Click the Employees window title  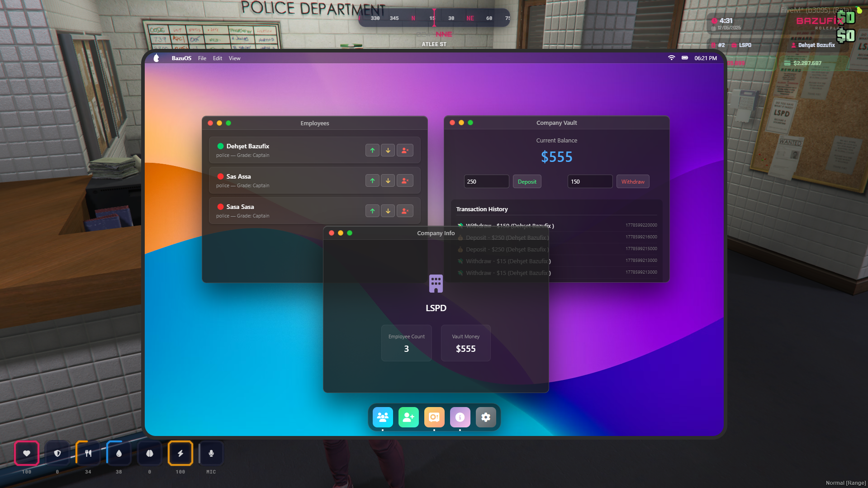[315, 123]
